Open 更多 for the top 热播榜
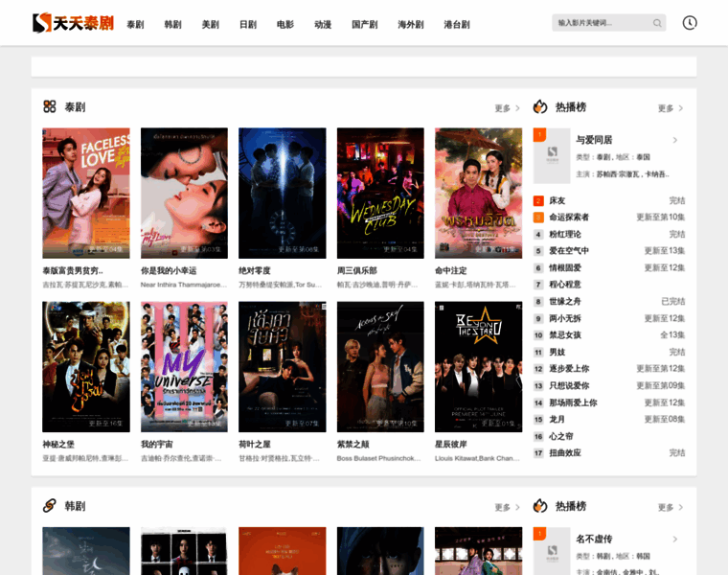The width and height of the screenshot is (728, 575). click(x=671, y=108)
